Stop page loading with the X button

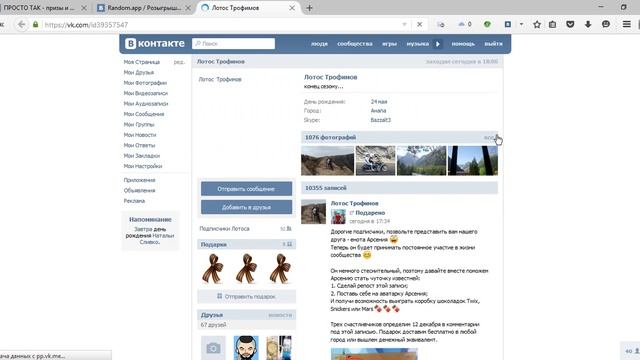[x=419, y=24]
